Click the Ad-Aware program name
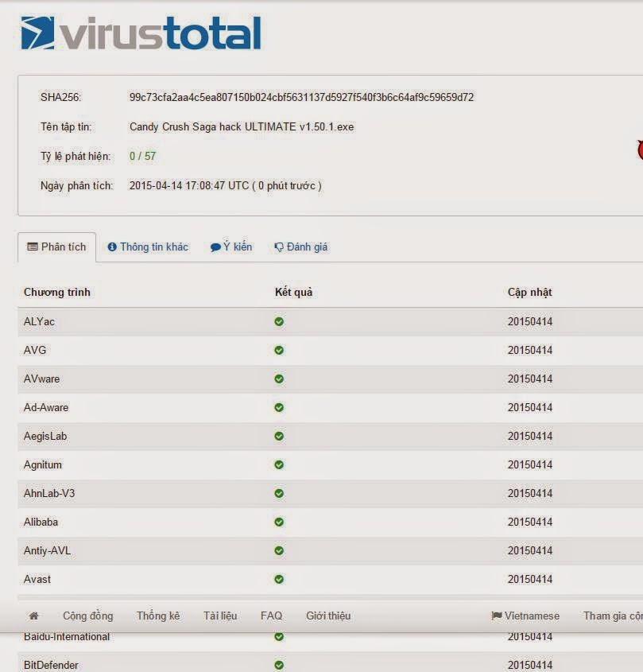Screen dimensions: 643x672 tap(46, 407)
